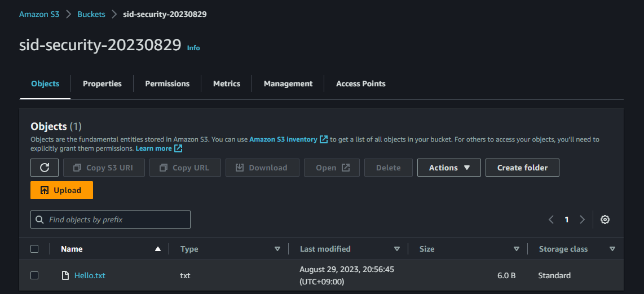This screenshot has height=294, width=644.
Task: Click the Hello.txt file icon
Action: (65, 275)
